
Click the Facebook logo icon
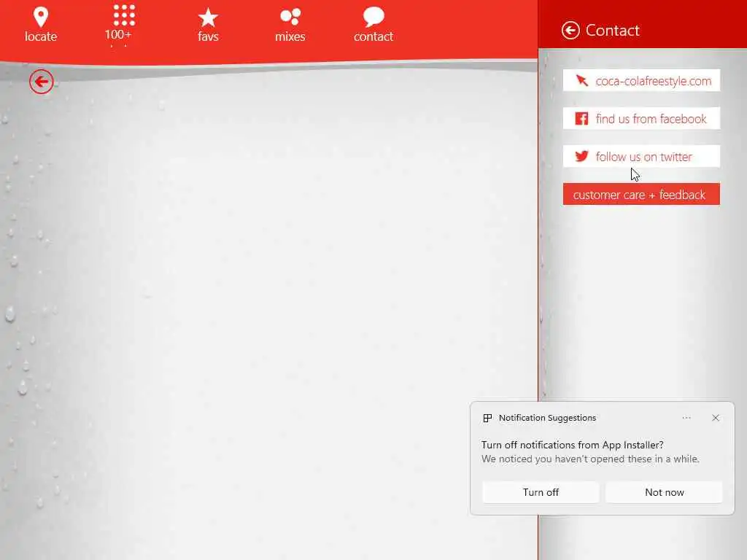pos(581,119)
